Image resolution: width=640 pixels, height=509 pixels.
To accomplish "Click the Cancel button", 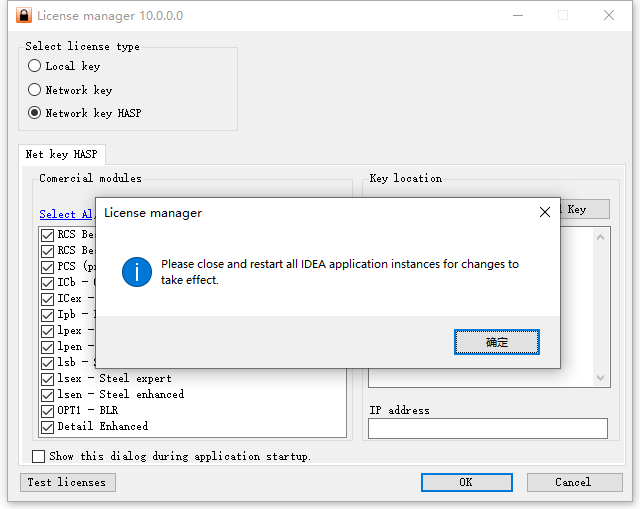I will click(575, 482).
